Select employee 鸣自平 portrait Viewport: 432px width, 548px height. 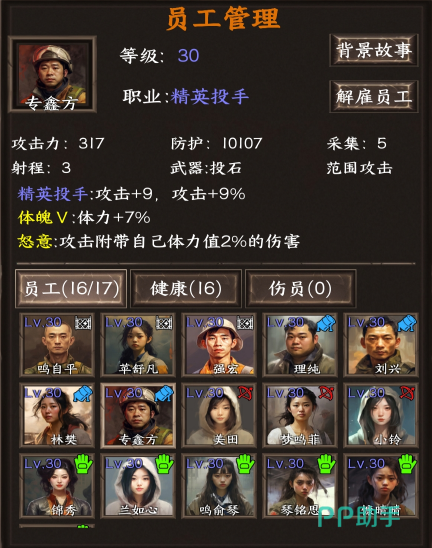57,345
